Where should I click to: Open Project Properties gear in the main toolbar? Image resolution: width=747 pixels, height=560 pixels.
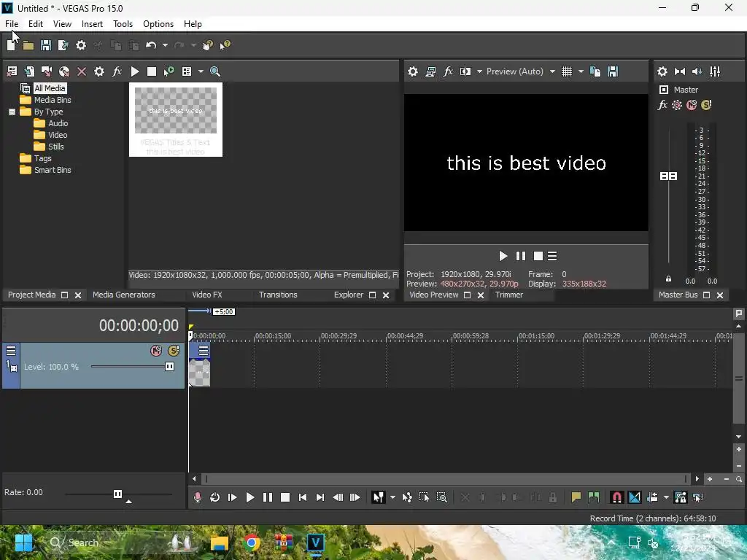81,45
